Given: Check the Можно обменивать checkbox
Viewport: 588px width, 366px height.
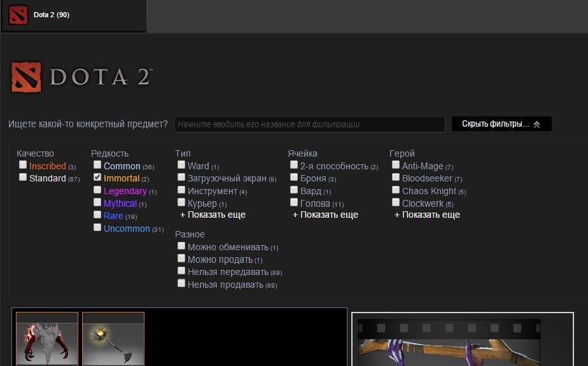Looking at the screenshot, I should 181,246.
